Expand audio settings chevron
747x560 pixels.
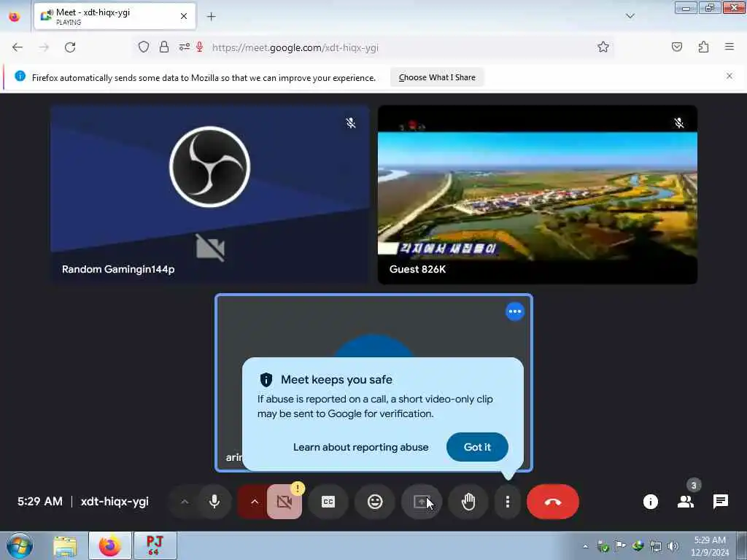[x=185, y=502]
